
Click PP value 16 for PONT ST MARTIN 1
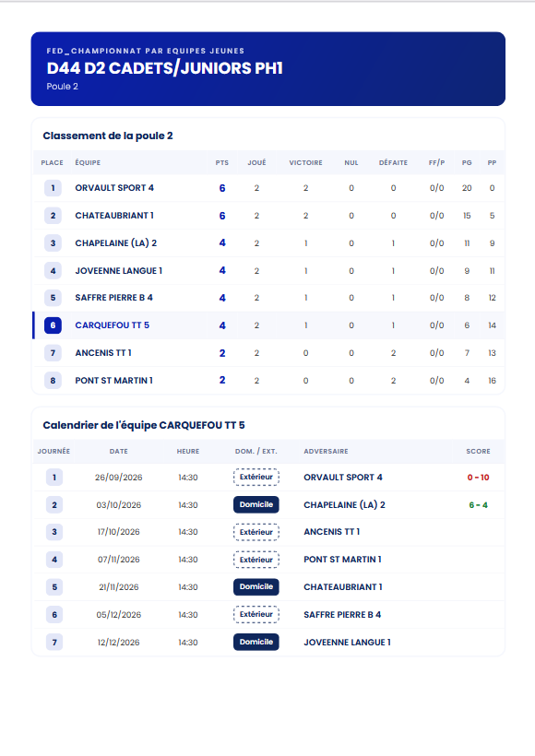(x=492, y=381)
